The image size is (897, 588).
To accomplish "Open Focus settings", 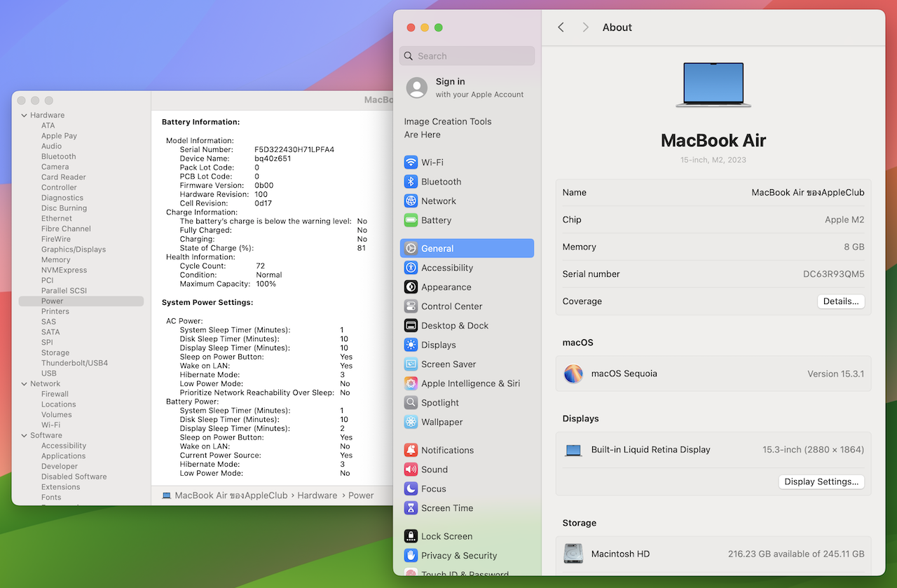I will 467,489.
